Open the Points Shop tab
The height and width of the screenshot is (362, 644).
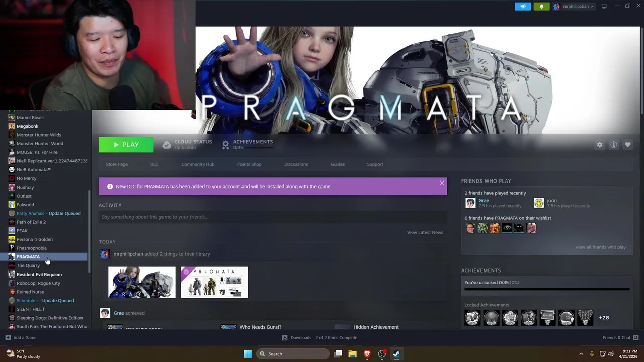(x=249, y=164)
